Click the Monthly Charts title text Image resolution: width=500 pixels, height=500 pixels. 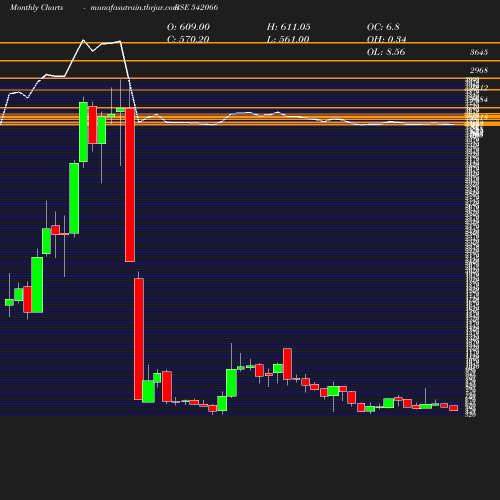click(x=36, y=7)
